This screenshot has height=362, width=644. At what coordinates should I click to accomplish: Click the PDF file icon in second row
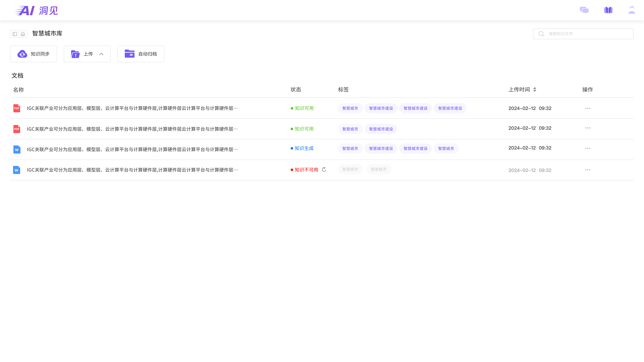[x=17, y=129]
